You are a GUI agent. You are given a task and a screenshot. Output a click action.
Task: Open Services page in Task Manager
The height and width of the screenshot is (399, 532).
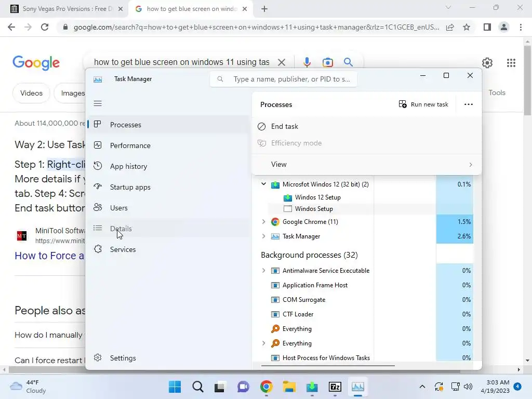tap(168, 249)
